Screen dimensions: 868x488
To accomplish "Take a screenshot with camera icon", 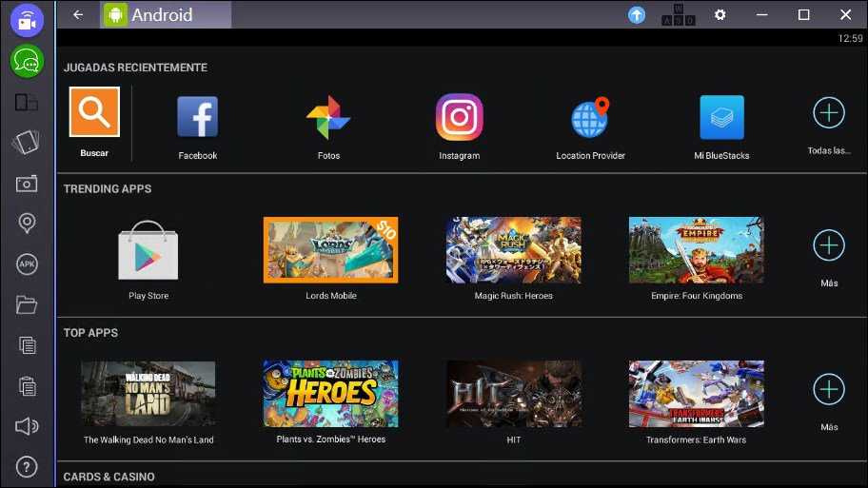I will click(26, 184).
